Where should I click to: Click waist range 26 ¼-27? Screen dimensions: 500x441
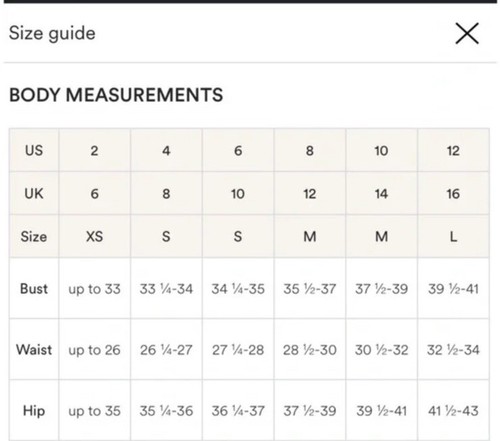166,350
